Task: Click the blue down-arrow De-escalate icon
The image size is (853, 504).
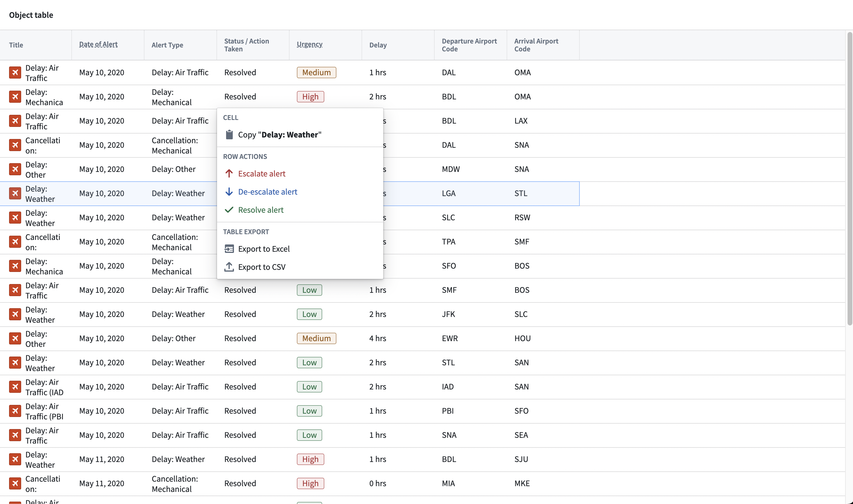Action: tap(229, 192)
